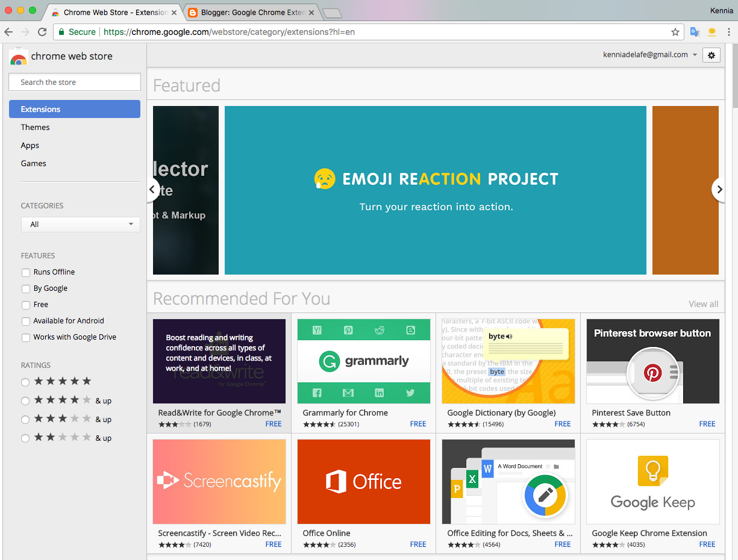Open the Pinterest browser button tile
The image size is (738, 560).
653,361
